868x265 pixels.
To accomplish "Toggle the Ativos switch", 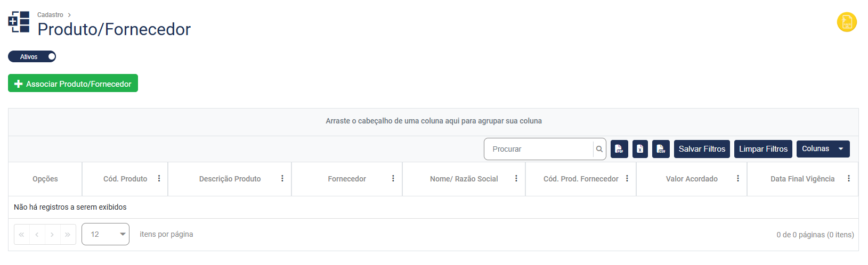I will (32, 56).
